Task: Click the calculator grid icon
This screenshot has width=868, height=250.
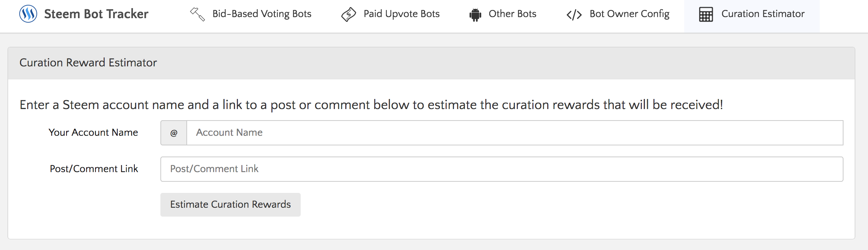Action: [x=706, y=15]
